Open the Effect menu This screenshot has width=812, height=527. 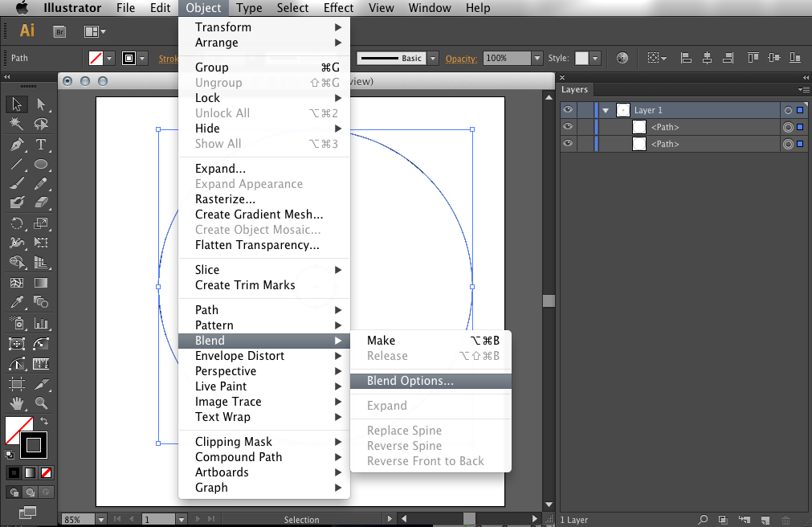pos(338,8)
